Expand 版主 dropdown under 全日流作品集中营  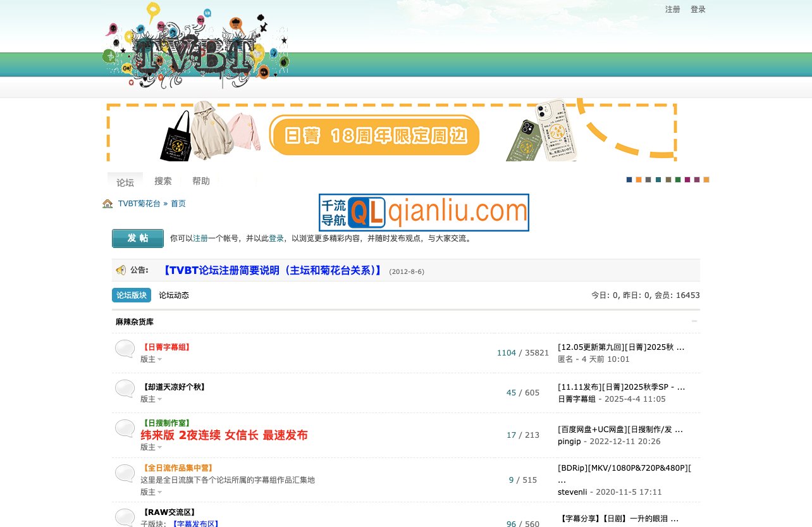(151, 492)
